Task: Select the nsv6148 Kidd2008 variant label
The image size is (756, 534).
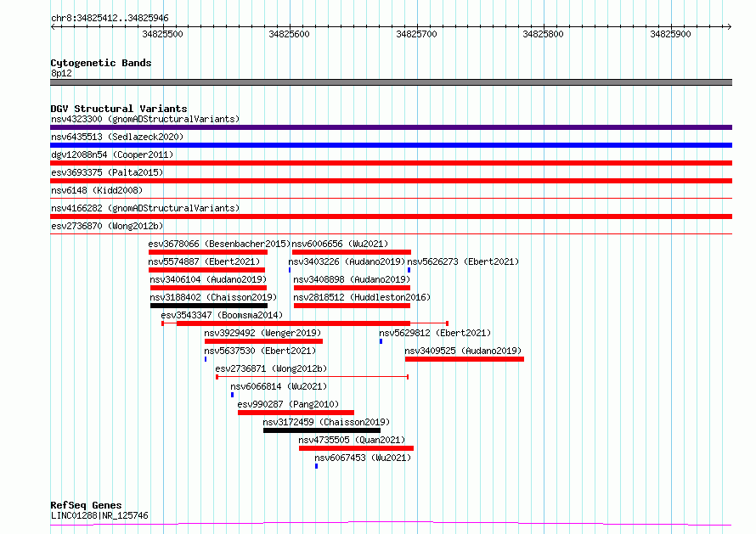Action: [97, 190]
